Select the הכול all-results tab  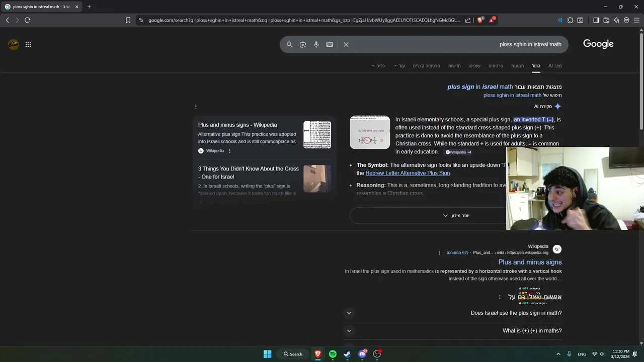[536, 66]
